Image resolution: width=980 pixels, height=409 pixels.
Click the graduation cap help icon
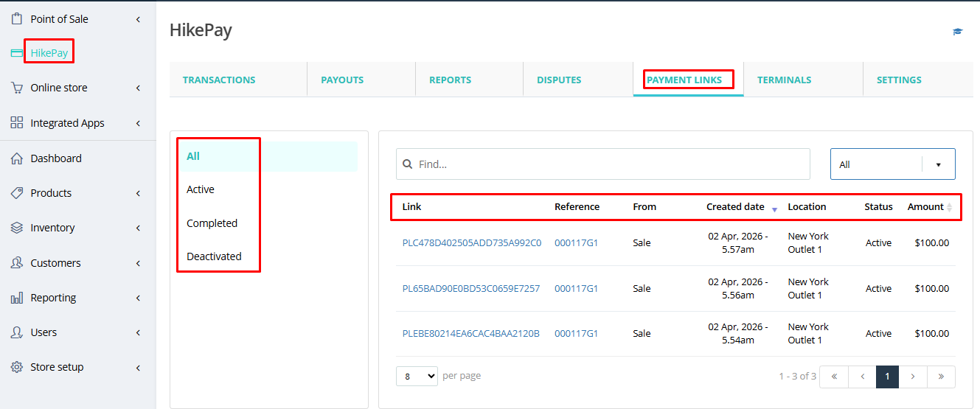958,32
